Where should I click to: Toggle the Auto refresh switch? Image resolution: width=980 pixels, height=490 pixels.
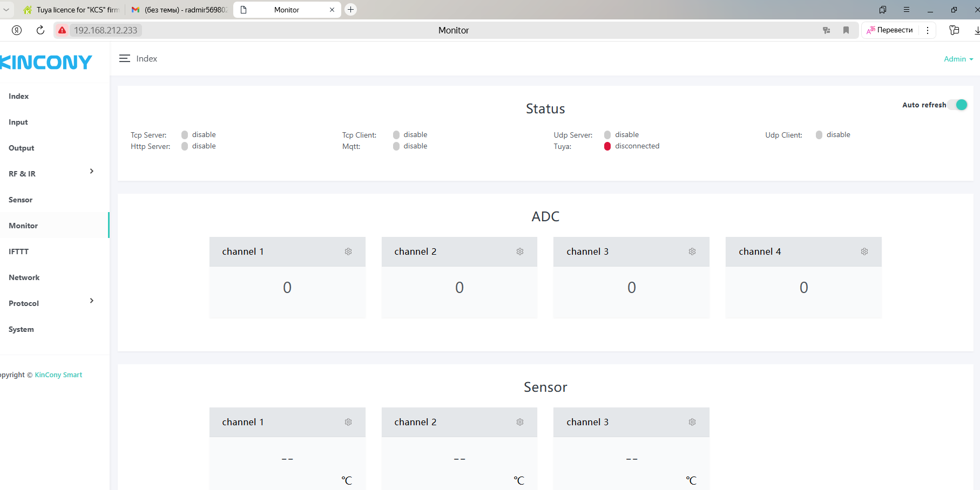point(958,105)
